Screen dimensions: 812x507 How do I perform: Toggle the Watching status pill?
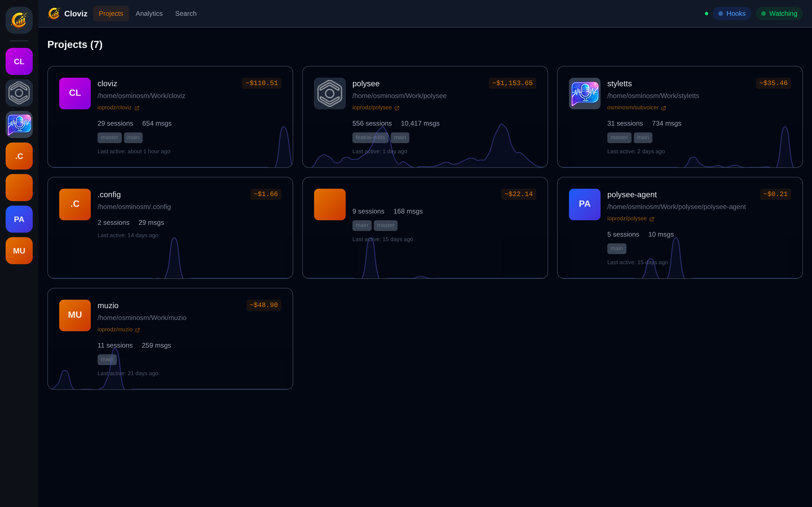click(x=779, y=14)
